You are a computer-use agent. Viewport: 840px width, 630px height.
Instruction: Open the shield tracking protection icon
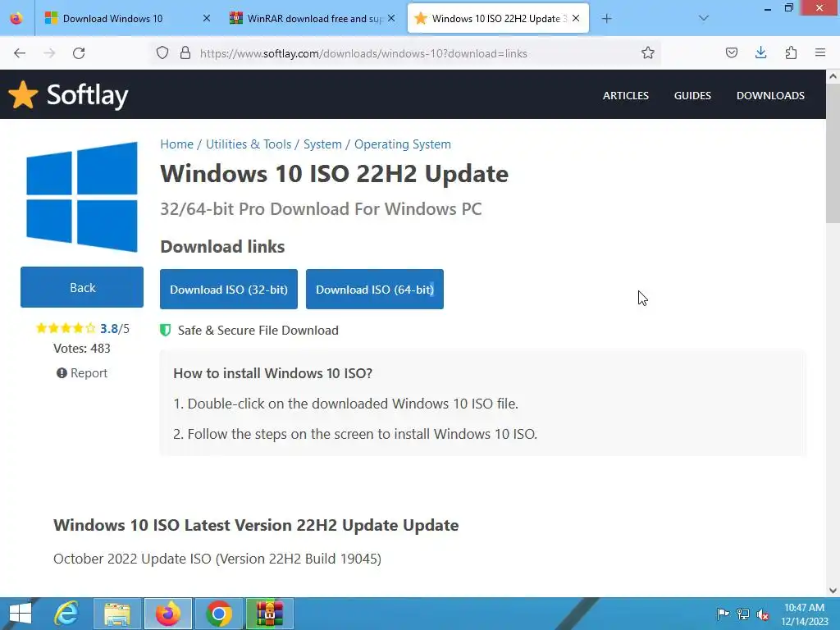(162, 53)
